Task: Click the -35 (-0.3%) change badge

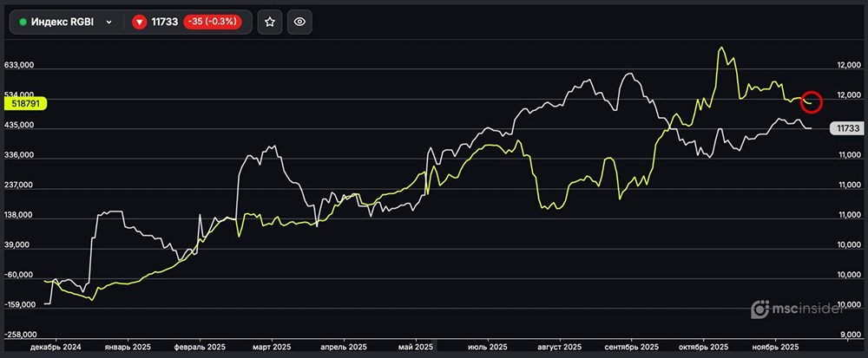Action: coord(214,23)
